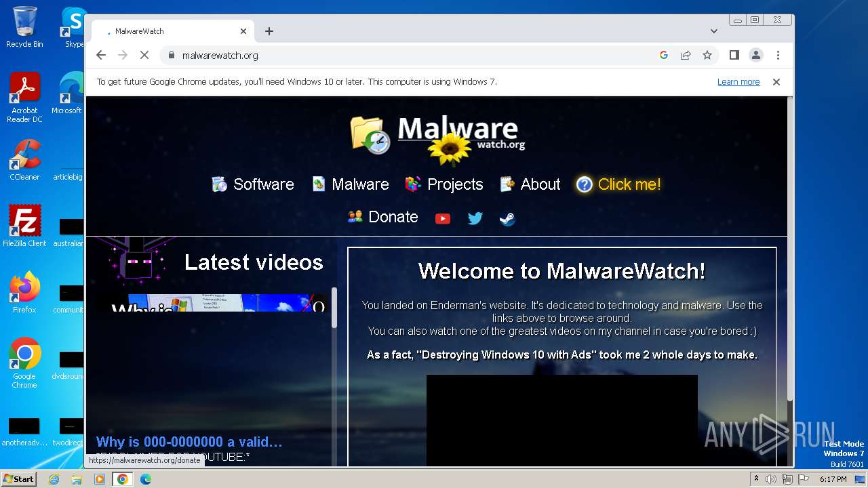
Task: Share this page icon in address bar
Action: pos(686,56)
